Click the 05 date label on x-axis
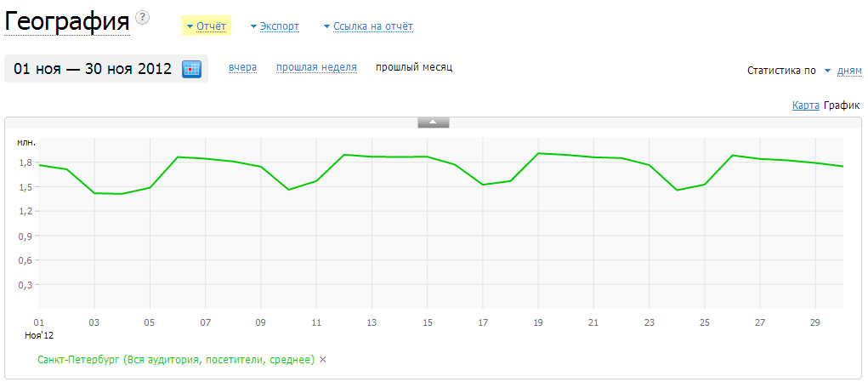 click(150, 322)
